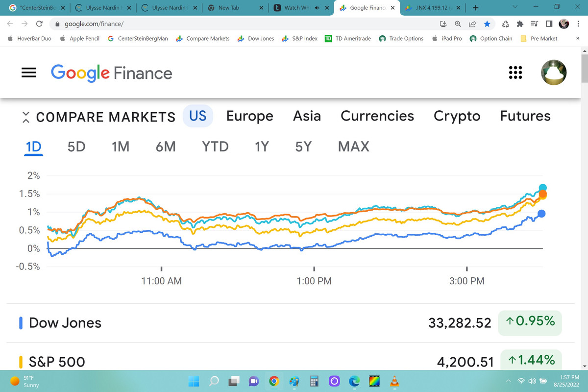Click the S&P 500 value 4,200.51

(x=465, y=362)
